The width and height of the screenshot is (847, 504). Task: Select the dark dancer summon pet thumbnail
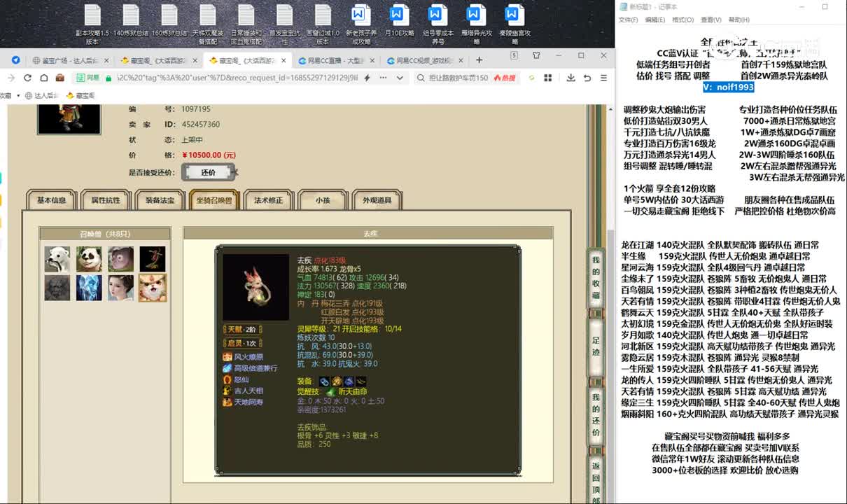pyautogui.click(x=152, y=259)
